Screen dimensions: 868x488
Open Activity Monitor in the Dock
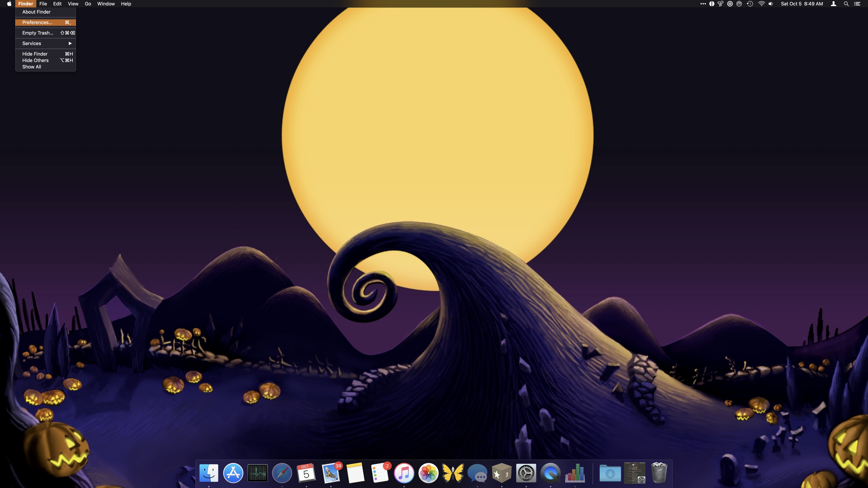click(258, 473)
